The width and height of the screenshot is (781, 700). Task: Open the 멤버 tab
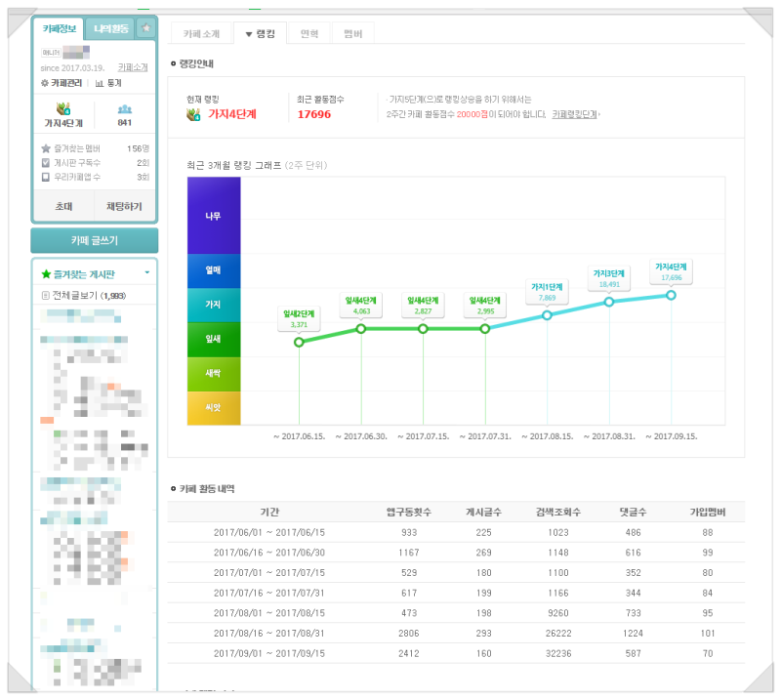352,33
